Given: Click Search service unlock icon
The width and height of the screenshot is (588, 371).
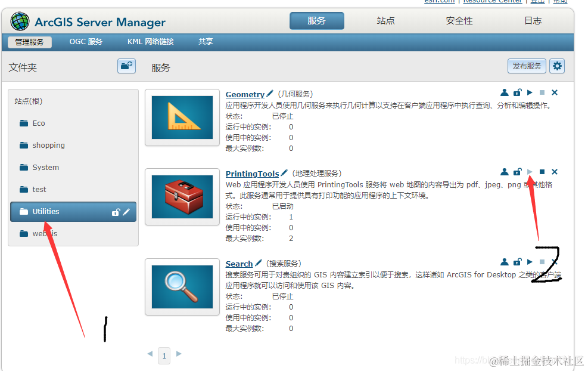Looking at the screenshot, I should 518,262.
